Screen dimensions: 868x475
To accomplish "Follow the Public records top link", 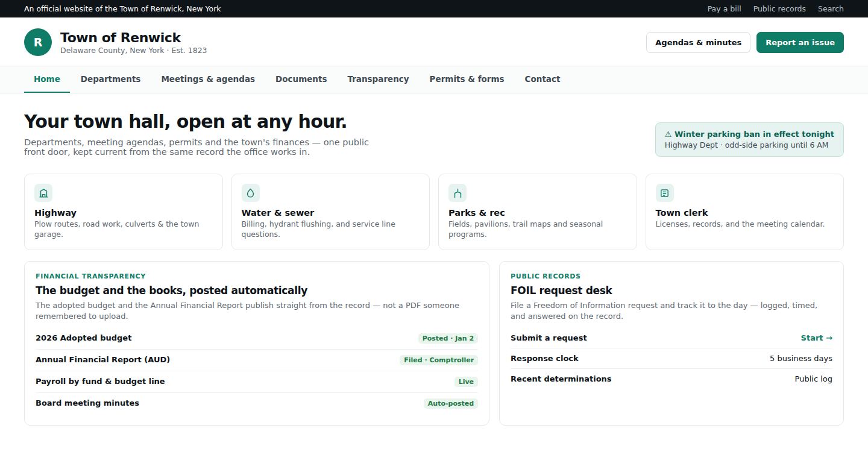I will pyautogui.click(x=779, y=9).
